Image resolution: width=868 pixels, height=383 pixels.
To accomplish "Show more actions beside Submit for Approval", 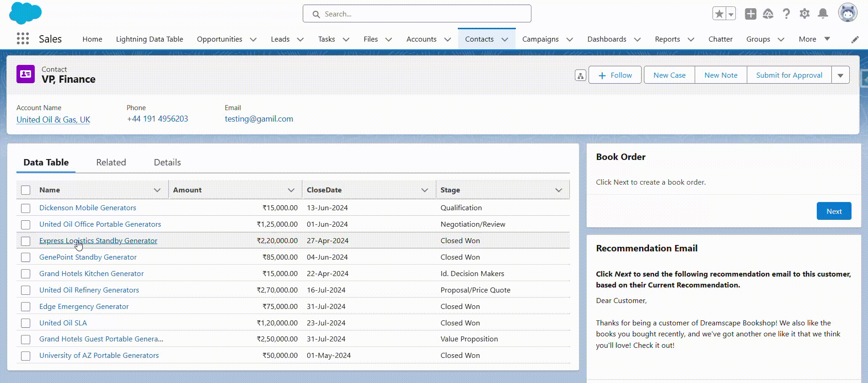I will [841, 75].
